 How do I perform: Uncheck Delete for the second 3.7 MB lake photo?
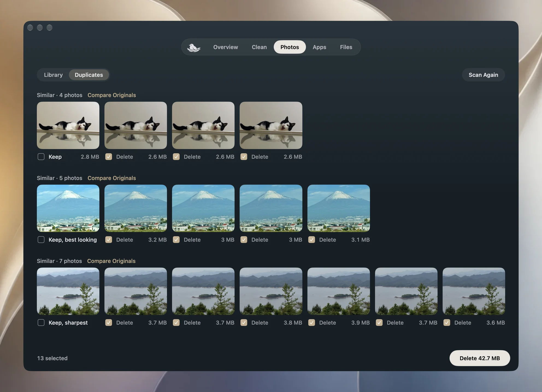click(x=176, y=323)
